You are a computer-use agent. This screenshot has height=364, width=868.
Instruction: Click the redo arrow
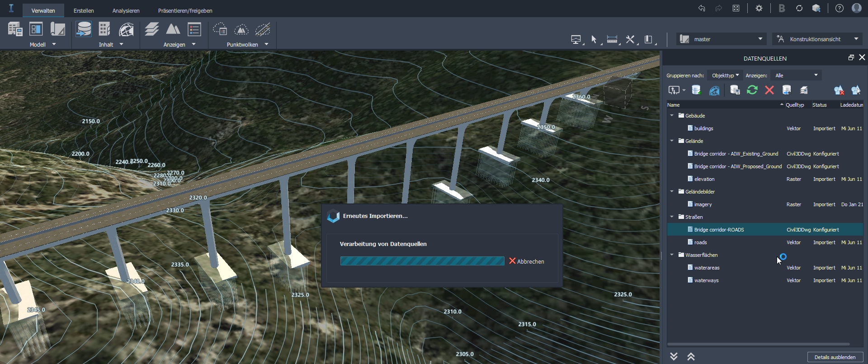pyautogui.click(x=718, y=8)
